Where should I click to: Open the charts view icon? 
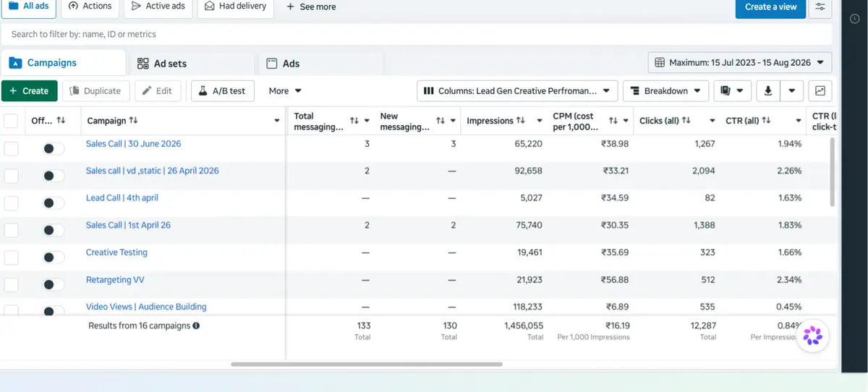point(820,90)
